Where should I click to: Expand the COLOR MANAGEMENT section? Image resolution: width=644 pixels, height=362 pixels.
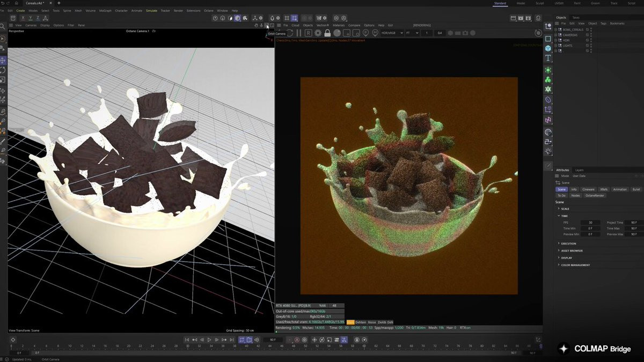[575, 265]
